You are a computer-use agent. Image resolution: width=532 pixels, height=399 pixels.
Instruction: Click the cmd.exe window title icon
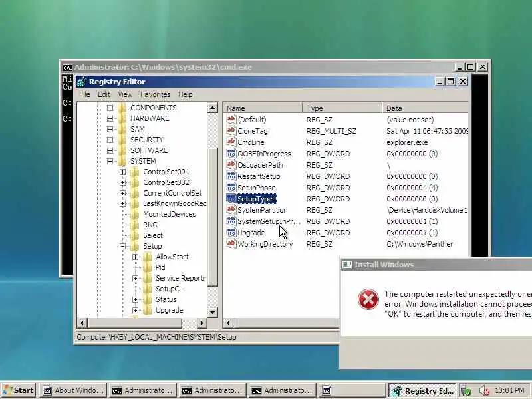pos(67,68)
